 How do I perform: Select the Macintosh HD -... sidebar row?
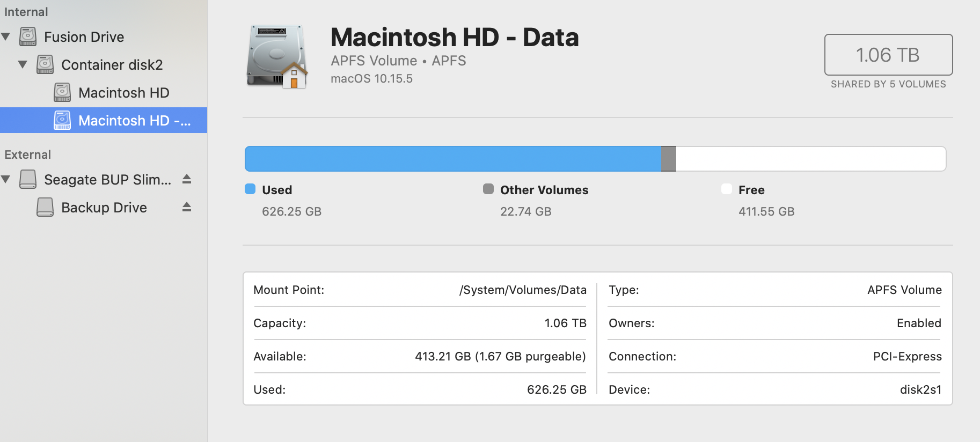[104, 120]
